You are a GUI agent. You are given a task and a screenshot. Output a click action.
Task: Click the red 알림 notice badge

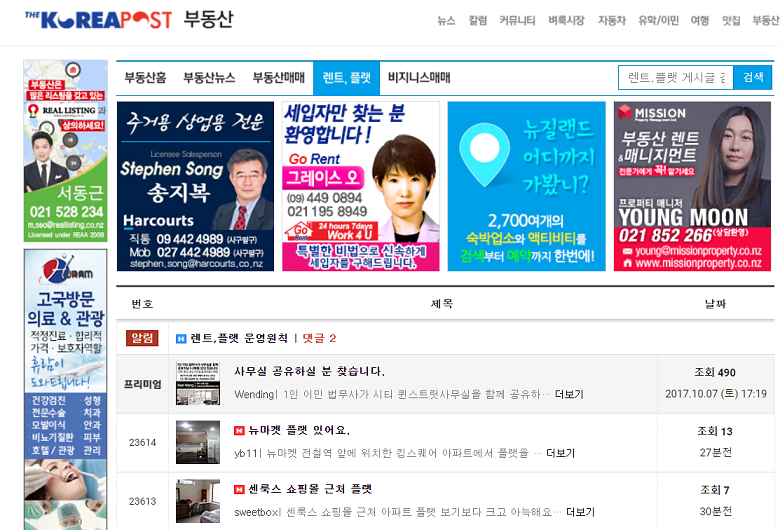point(141,338)
